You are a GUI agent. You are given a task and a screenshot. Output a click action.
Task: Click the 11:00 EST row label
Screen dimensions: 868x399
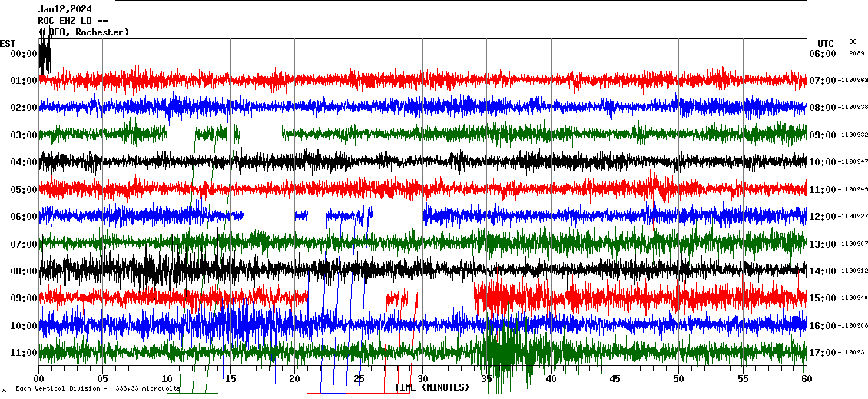coord(24,353)
